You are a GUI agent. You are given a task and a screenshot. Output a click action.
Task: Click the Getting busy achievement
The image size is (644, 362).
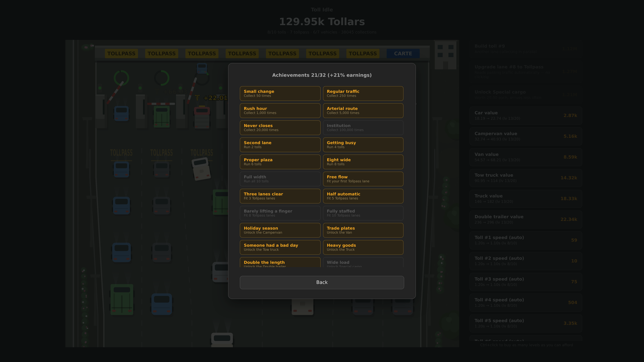click(x=363, y=145)
